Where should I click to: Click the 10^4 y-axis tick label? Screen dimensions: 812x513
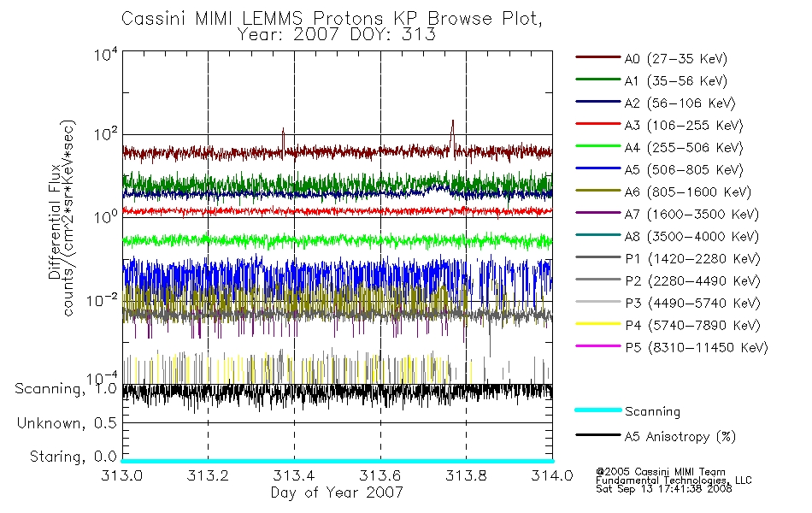106,55
